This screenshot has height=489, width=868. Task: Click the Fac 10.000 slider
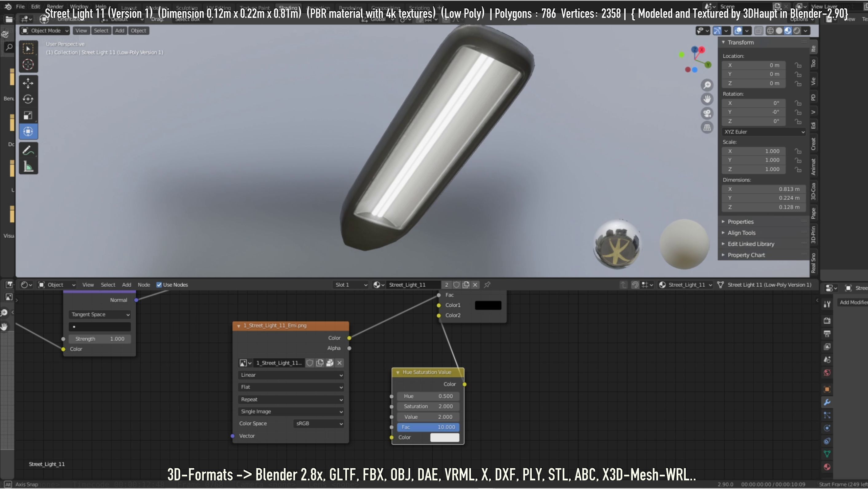pyautogui.click(x=428, y=427)
